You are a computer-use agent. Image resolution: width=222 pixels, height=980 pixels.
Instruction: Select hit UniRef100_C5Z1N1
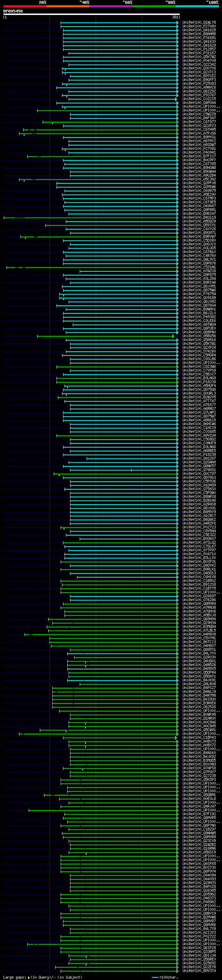point(199,267)
